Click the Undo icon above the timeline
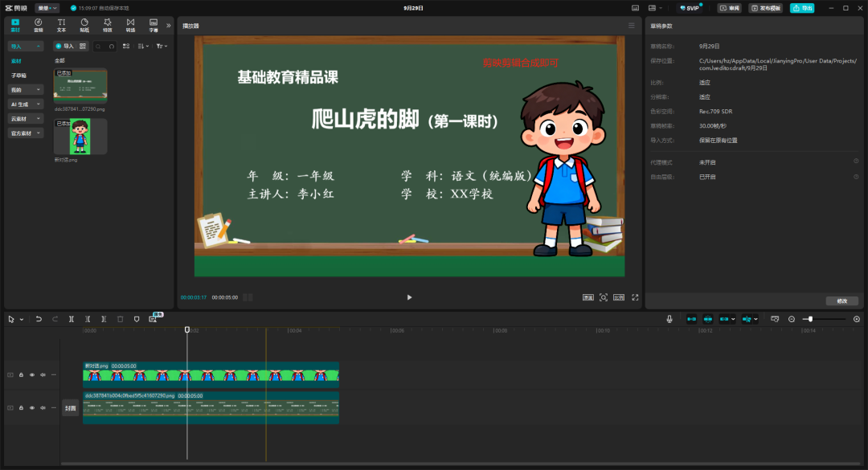868x470 pixels. pyautogui.click(x=38, y=319)
